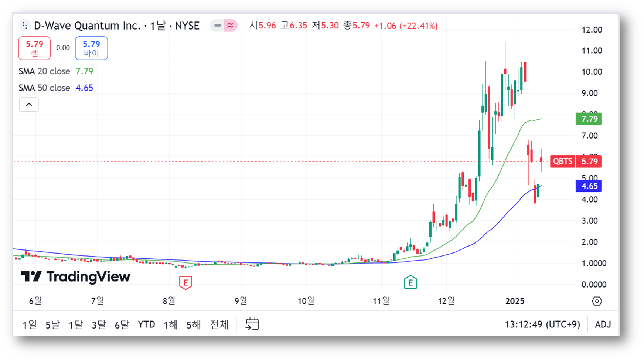
Task: Select the YTD time range
Action: click(x=146, y=325)
